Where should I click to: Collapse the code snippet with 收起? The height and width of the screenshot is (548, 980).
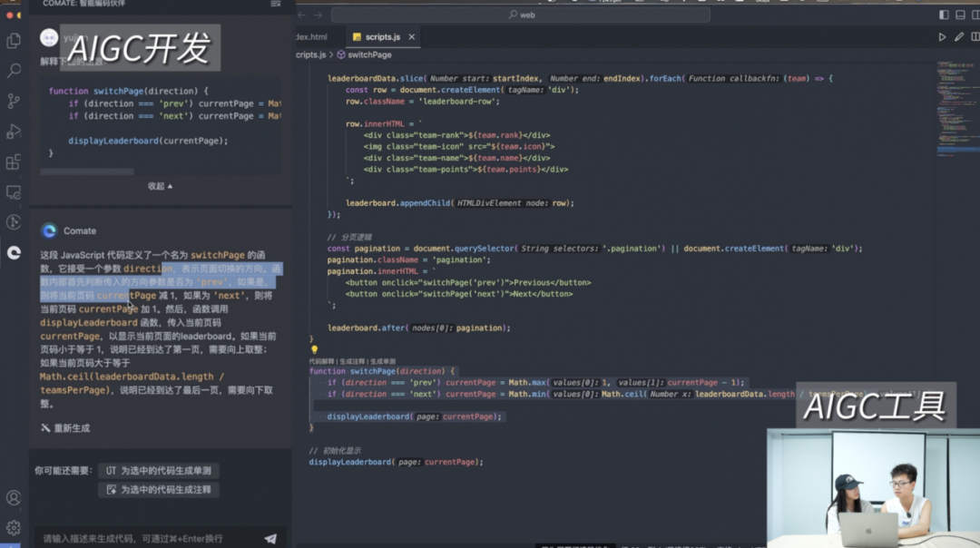coord(160,186)
